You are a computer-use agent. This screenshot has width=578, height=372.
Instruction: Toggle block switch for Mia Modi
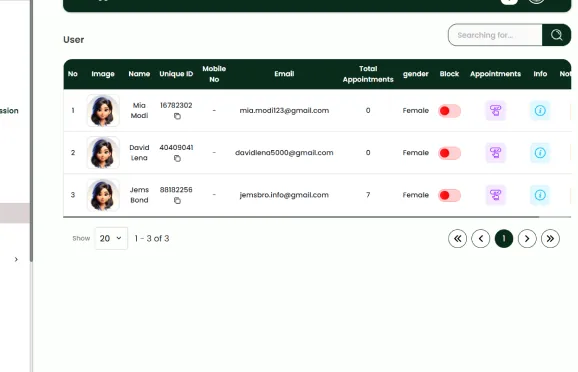[x=449, y=111]
